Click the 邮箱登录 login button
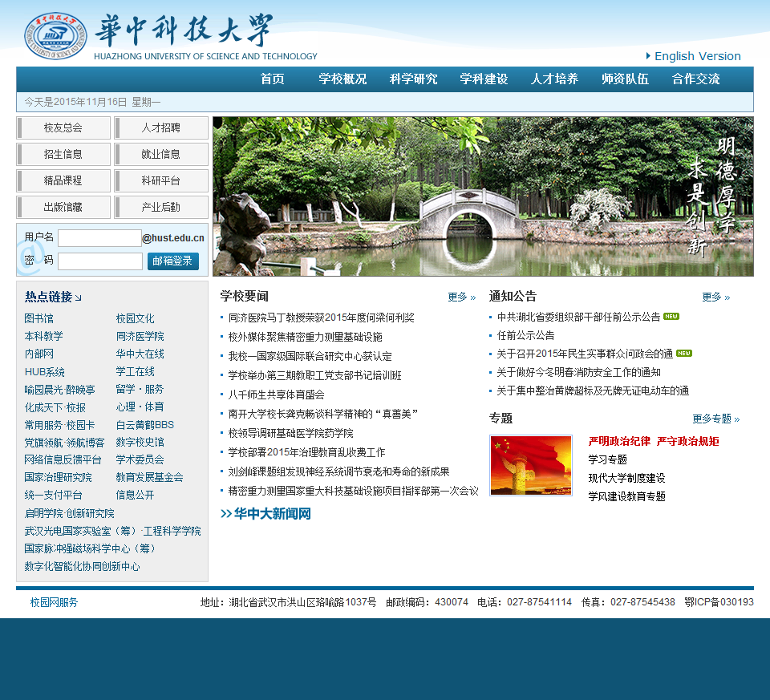770x700 pixels. tap(173, 261)
